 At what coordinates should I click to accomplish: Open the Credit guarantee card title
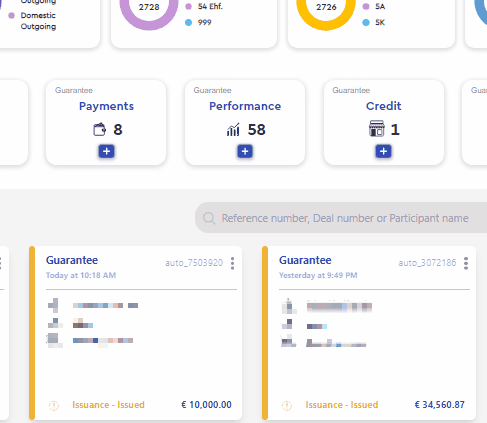[x=383, y=106]
